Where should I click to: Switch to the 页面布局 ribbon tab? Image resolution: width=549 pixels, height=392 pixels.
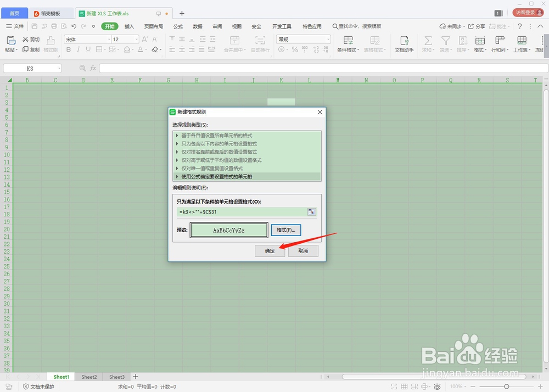(154, 26)
